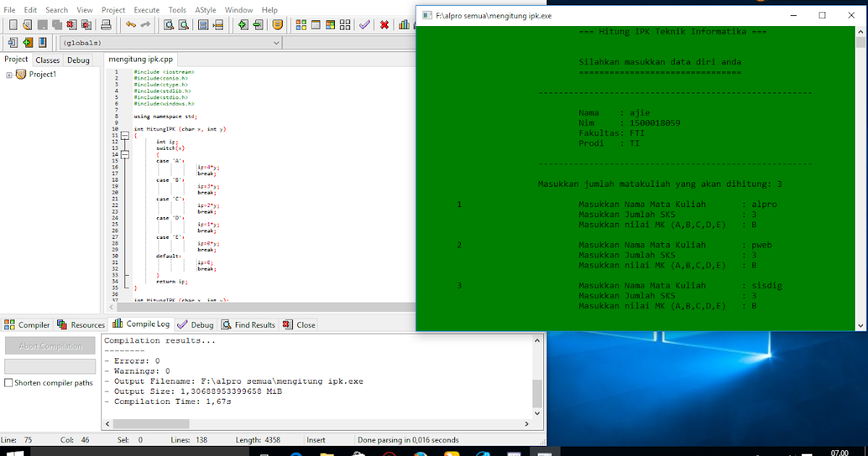The image size is (868, 456).
Task: Click the Save All toolbar icon
Action: [56, 25]
